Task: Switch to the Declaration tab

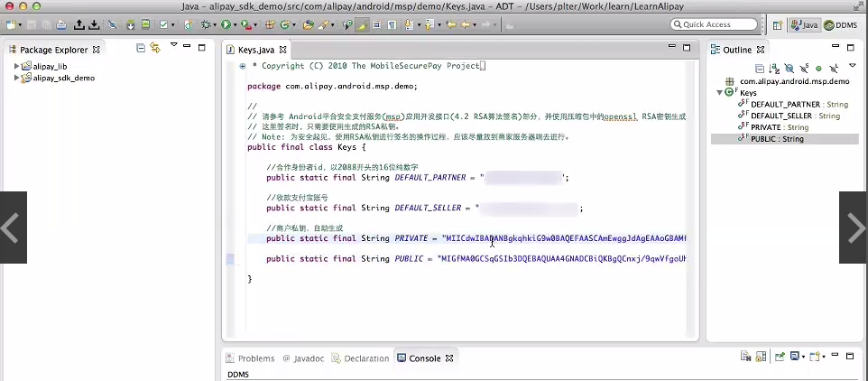Action: point(360,358)
